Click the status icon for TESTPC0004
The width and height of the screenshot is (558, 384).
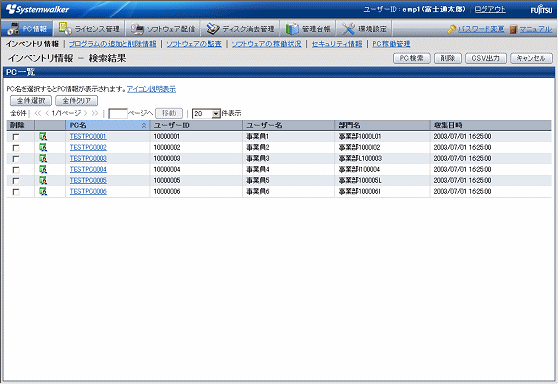click(x=43, y=169)
